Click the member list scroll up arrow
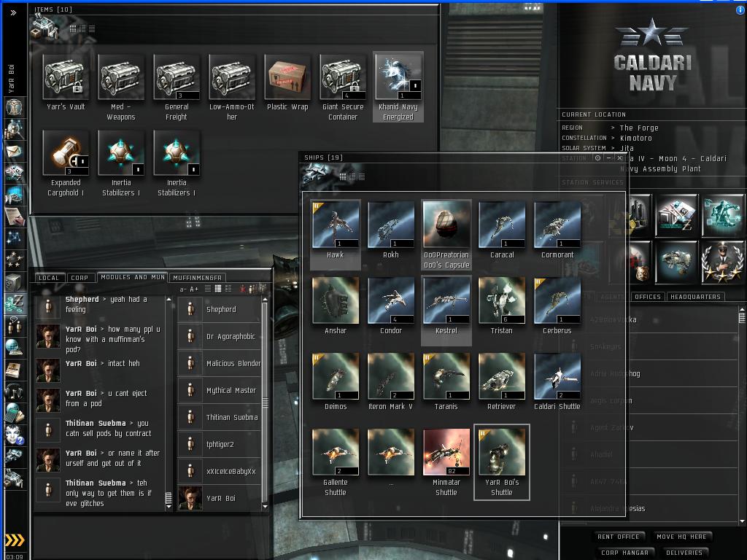747x560 pixels. coord(265,300)
